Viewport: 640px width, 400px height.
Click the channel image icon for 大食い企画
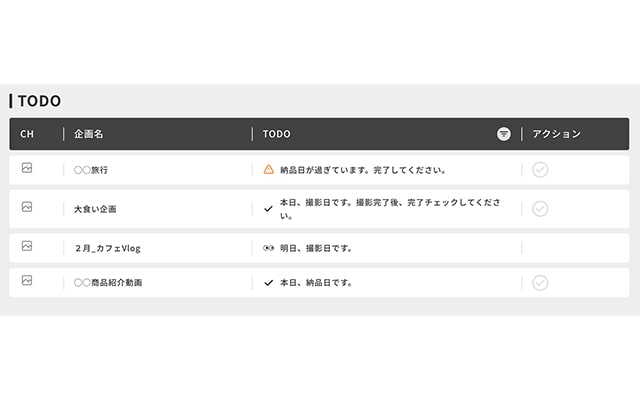point(27,207)
